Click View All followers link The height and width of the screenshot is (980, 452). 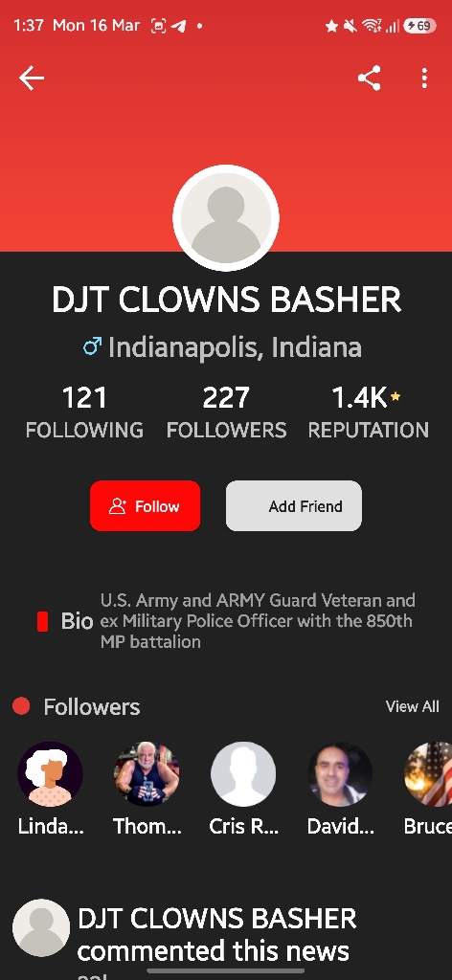(412, 706)
